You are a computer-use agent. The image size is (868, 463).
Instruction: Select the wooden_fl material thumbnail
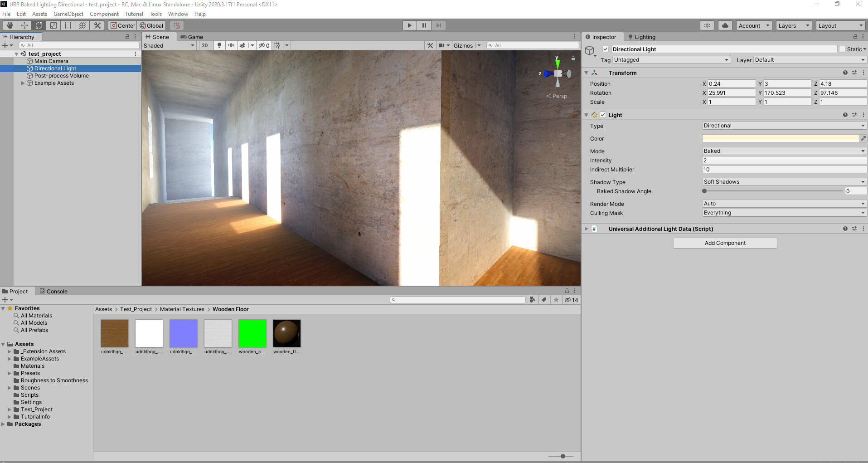tap(286, 332)
